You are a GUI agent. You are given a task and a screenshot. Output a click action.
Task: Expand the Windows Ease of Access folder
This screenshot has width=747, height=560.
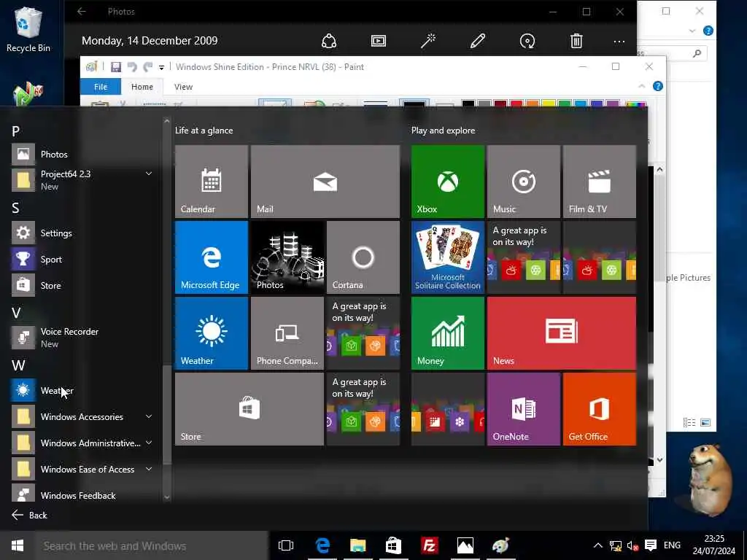149,469
